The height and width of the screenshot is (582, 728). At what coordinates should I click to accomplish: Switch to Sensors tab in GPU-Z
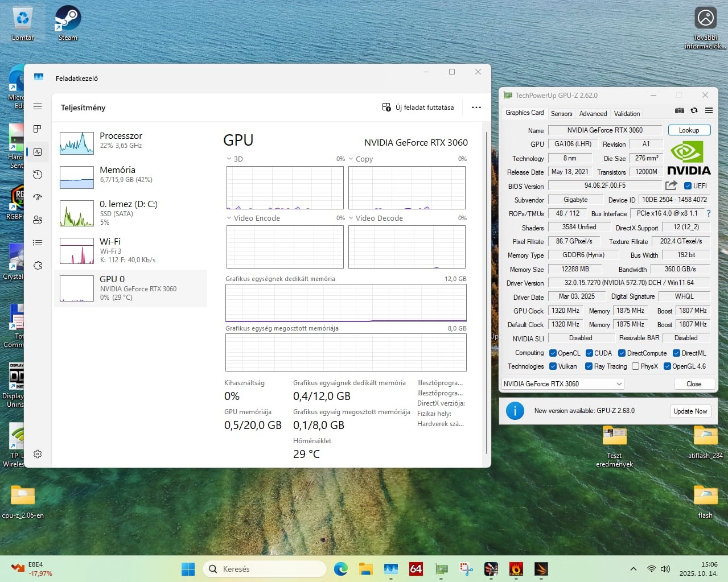coord(561,114)
